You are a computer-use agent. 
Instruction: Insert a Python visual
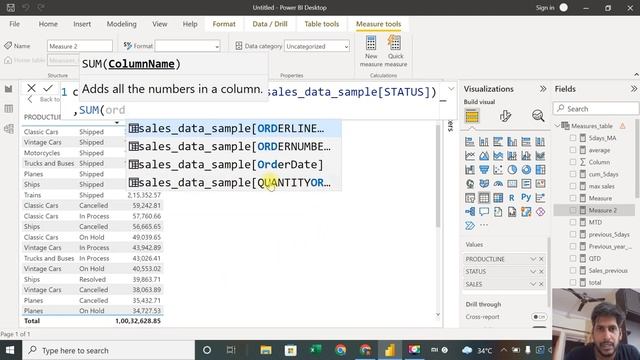(x=526, y=198)
